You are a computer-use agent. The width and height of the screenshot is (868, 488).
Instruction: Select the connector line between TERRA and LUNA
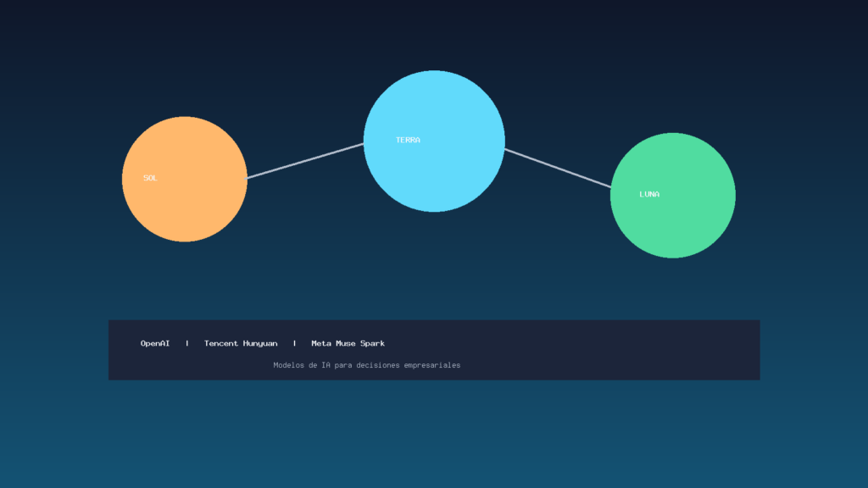558,169
